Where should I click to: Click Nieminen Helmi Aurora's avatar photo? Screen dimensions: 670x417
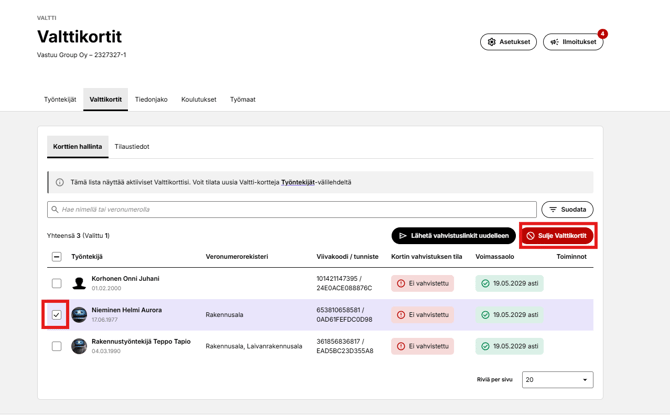tap(79, 315)
